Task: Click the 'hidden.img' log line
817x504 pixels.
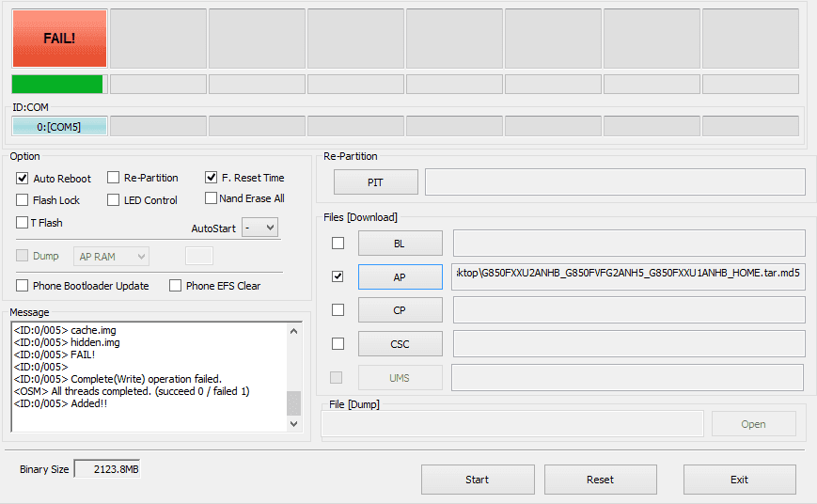Action: click(x=67, y=342)
